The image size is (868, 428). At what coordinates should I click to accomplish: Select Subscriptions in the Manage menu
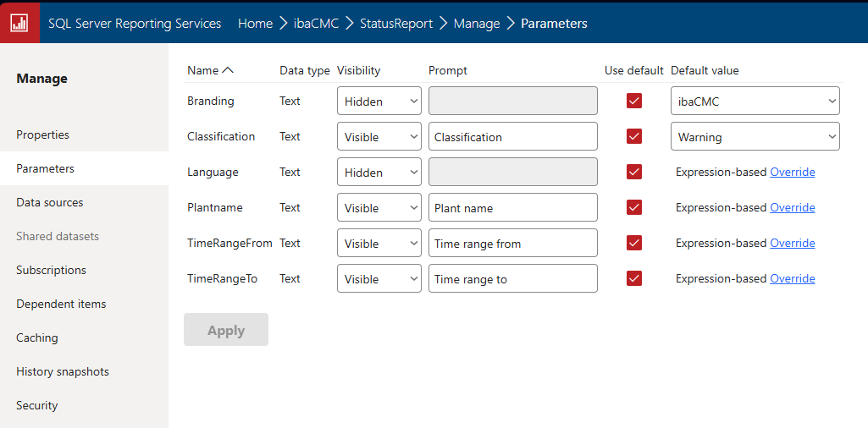[52, 270]
